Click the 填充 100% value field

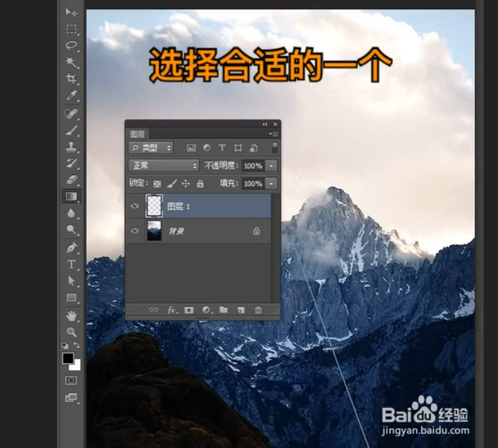point(253,184)
